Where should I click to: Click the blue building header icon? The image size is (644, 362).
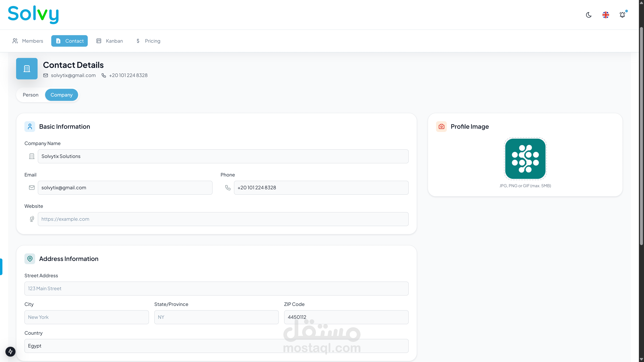click(27, 69)
